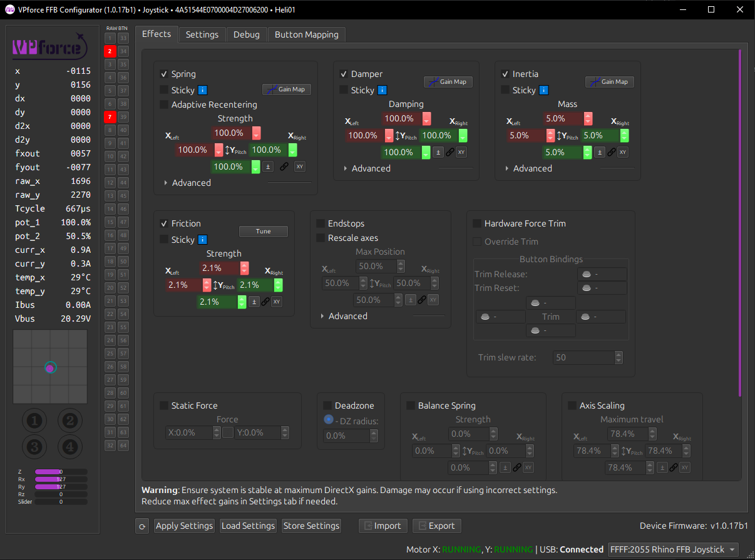
Task: Turn on the Static Force checkbox
Action: (x=164, y=405)
